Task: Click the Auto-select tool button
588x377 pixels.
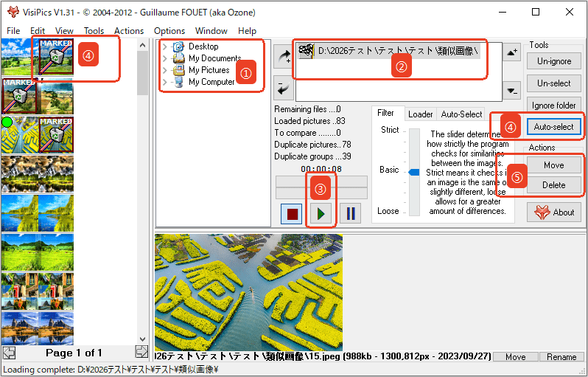Action: pos(554,127)
